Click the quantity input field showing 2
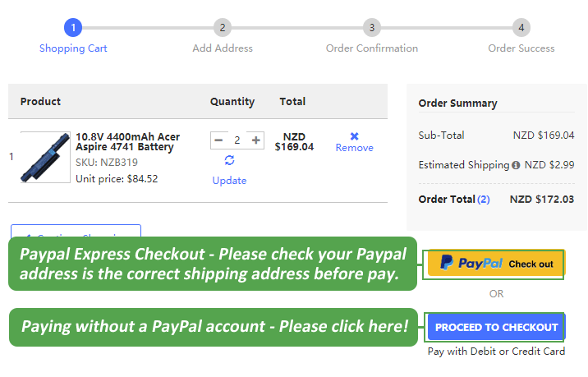 (237, 140)
